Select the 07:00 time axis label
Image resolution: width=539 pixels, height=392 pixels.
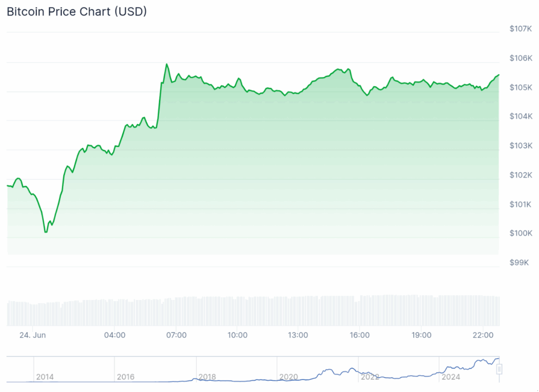click(x=176, y=335)
